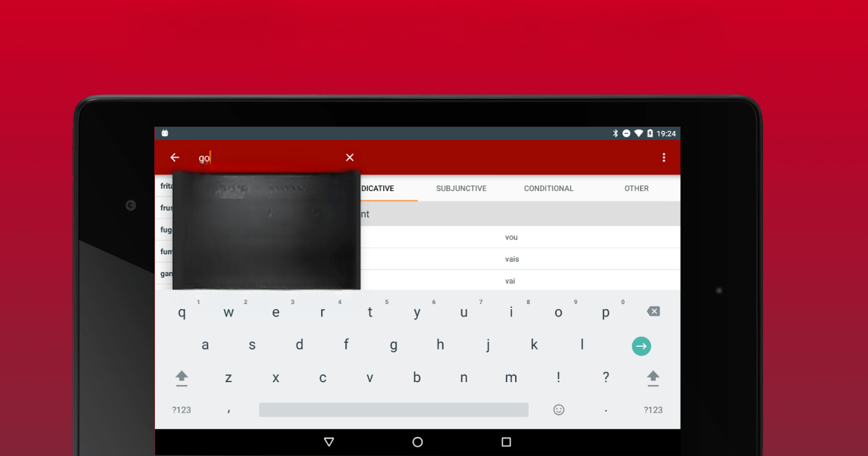Open the three-dot overflow menu
Image resolution: width=868 pixels, height=456 pixels.
664,158
